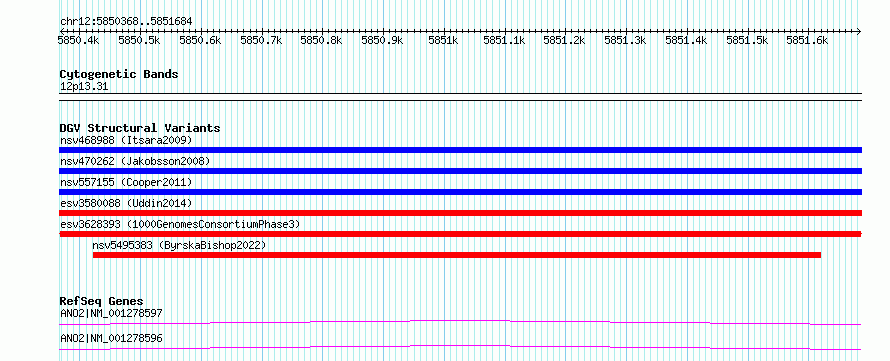This screenshot has width=890, height=361.
Task: Select the RefSeq Genes track title
Action: coord(102,301)
